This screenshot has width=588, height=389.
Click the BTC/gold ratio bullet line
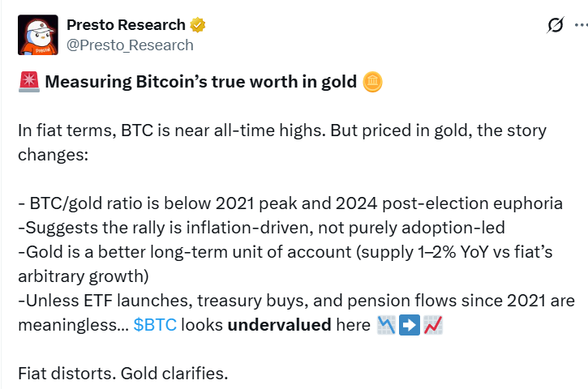290,203
